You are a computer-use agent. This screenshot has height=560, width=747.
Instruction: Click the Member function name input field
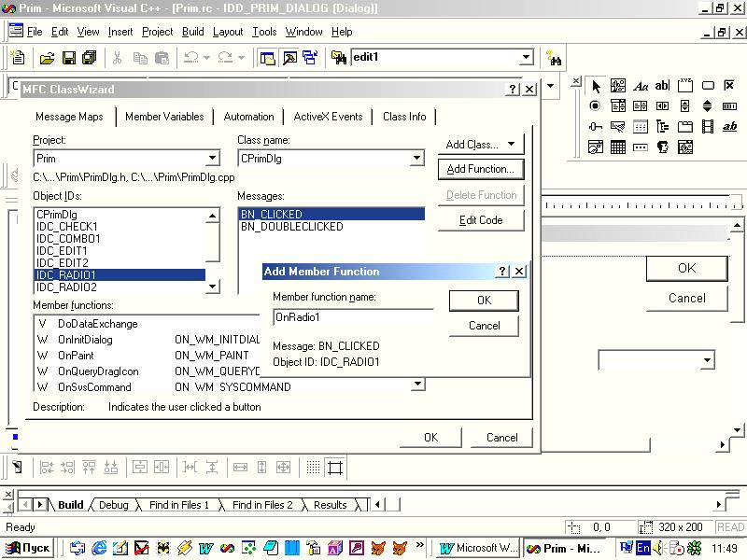coord(353,317)
